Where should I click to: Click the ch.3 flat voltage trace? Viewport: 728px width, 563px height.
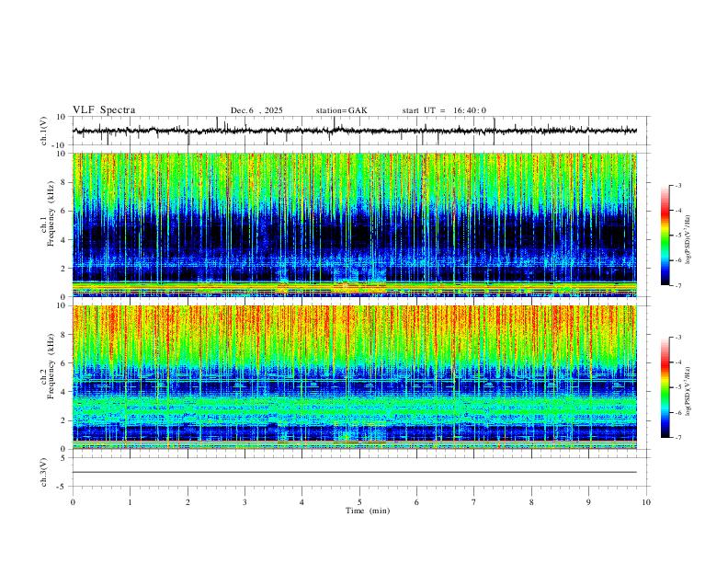click(x=355, y=472)
